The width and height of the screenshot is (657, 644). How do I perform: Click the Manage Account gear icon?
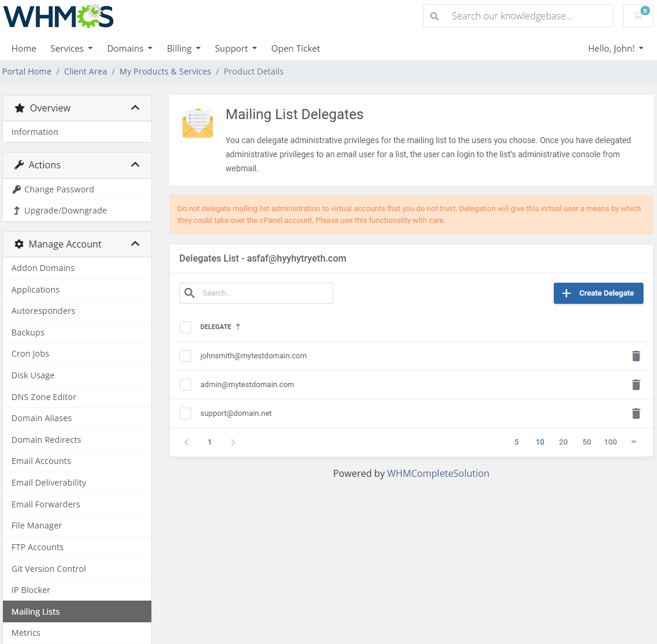[19, 244]
